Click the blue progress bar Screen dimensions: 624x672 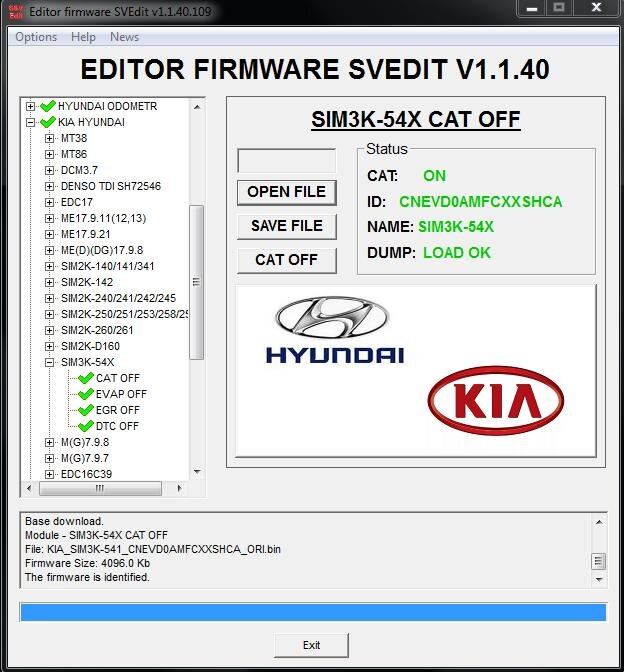click(313, 612)
